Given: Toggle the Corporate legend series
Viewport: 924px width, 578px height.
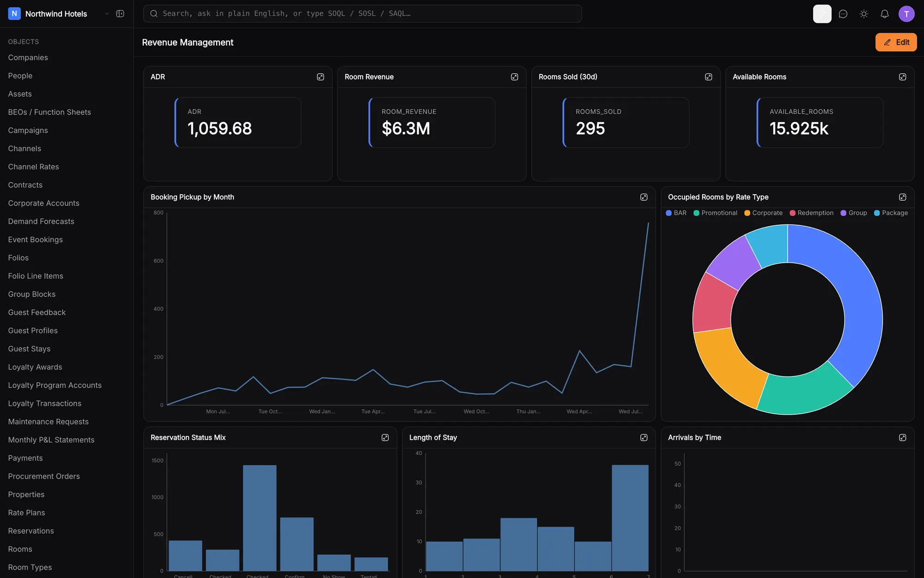Looking at the screenshot, I should (x=763, y=213).
